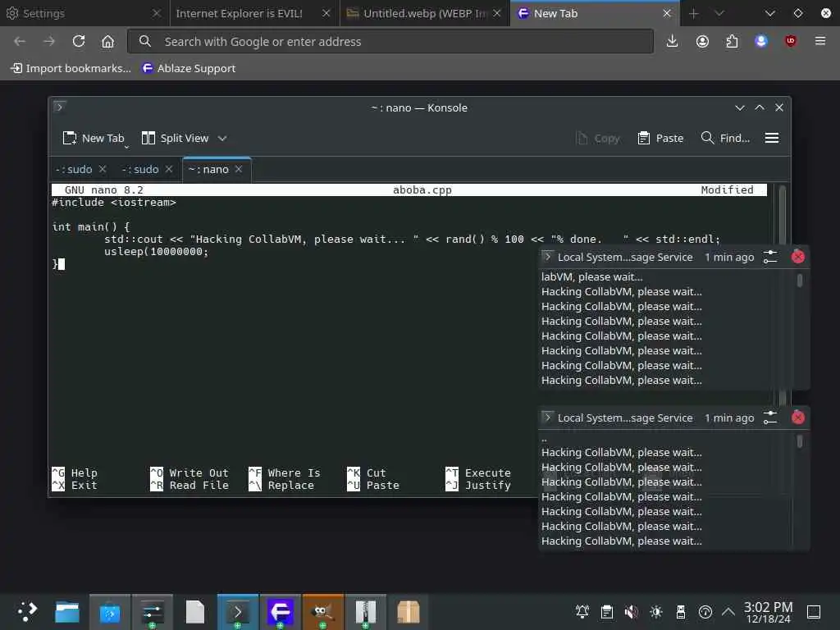Open the blue profile avatar icon
This screenshot has width=840, height=630.
tap(761, 41)
